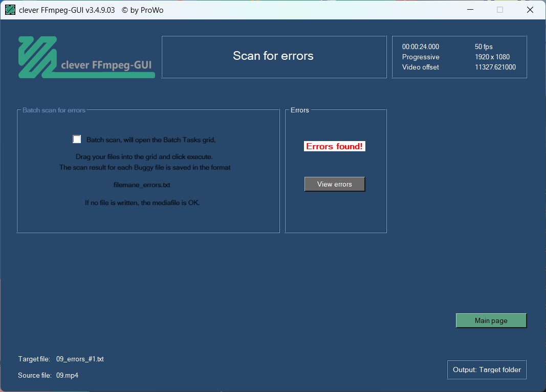This screenshot has width=546, height=392.
Task: Click the Scan for errors header
Action: click(274, 56)
